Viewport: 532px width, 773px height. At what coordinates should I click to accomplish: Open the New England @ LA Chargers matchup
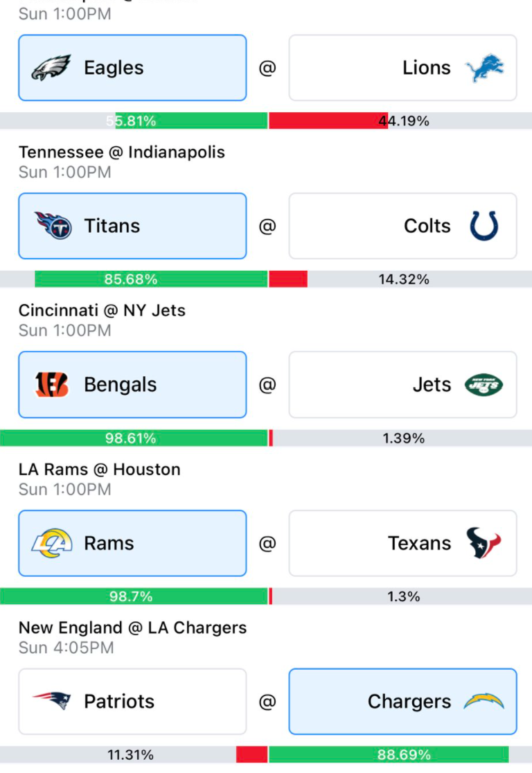click(132, 628)
